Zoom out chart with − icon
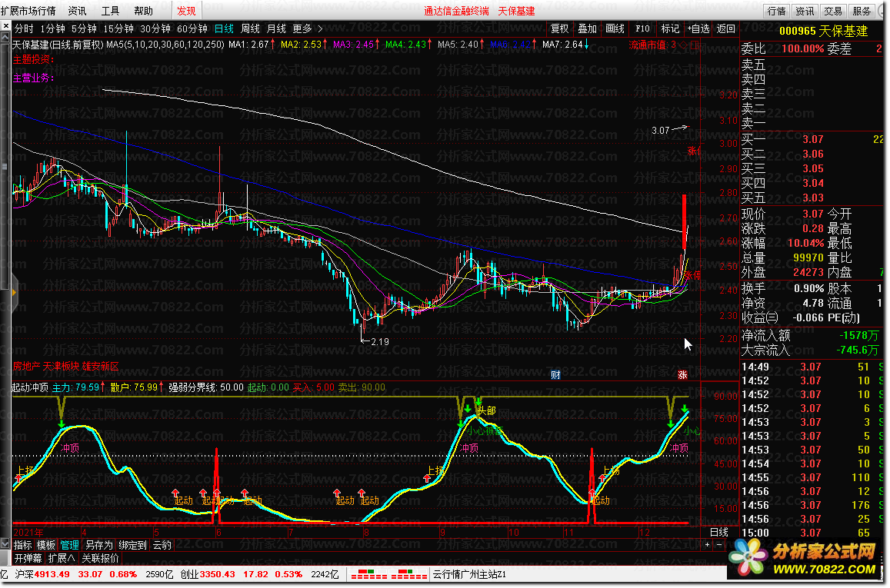This screenshot has width=890, height=588. click(x=719, y=544)
